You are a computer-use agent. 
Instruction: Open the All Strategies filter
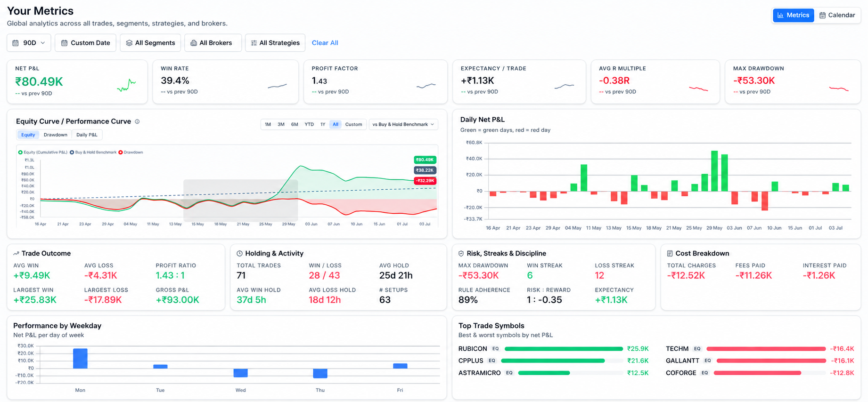(275, 43)
